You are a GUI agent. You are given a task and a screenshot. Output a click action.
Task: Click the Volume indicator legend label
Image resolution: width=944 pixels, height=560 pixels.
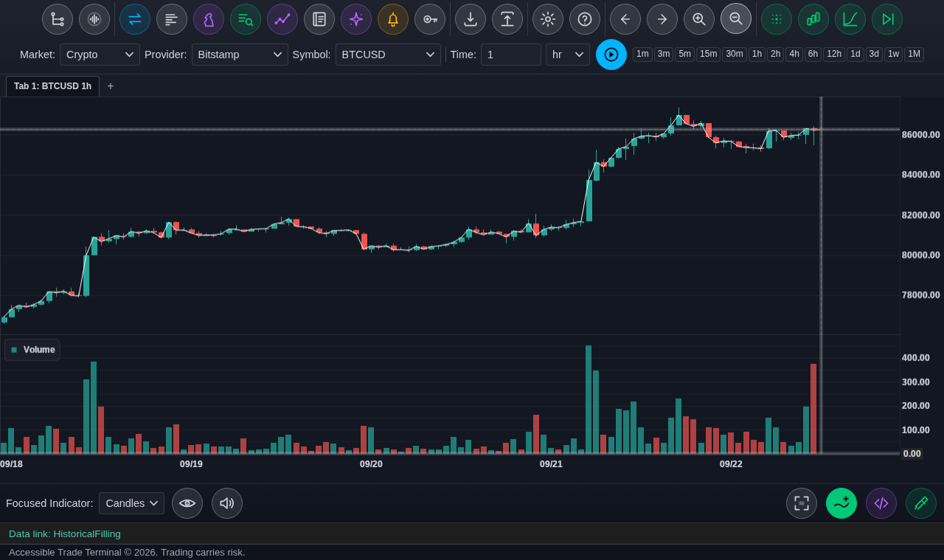[39, 349]
